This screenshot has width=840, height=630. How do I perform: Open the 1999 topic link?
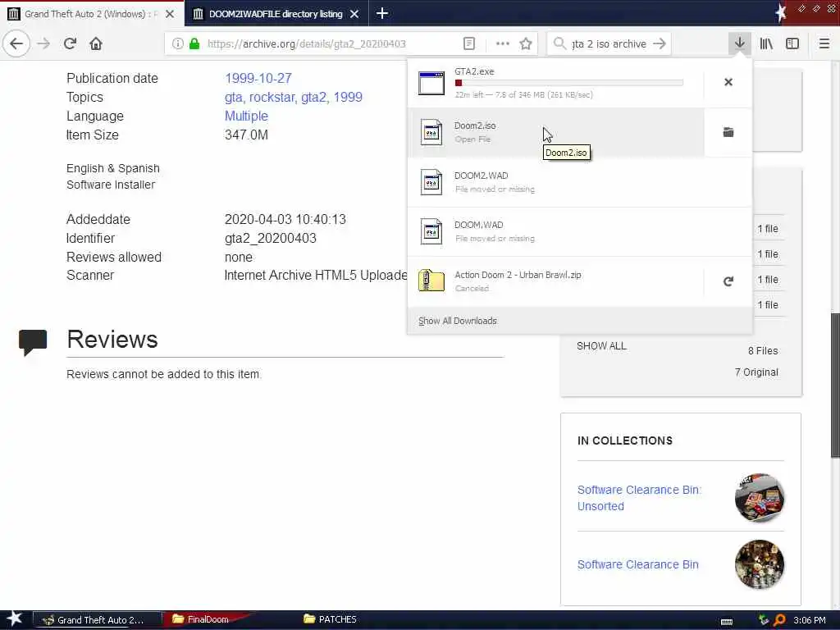[x=348, y=97]
